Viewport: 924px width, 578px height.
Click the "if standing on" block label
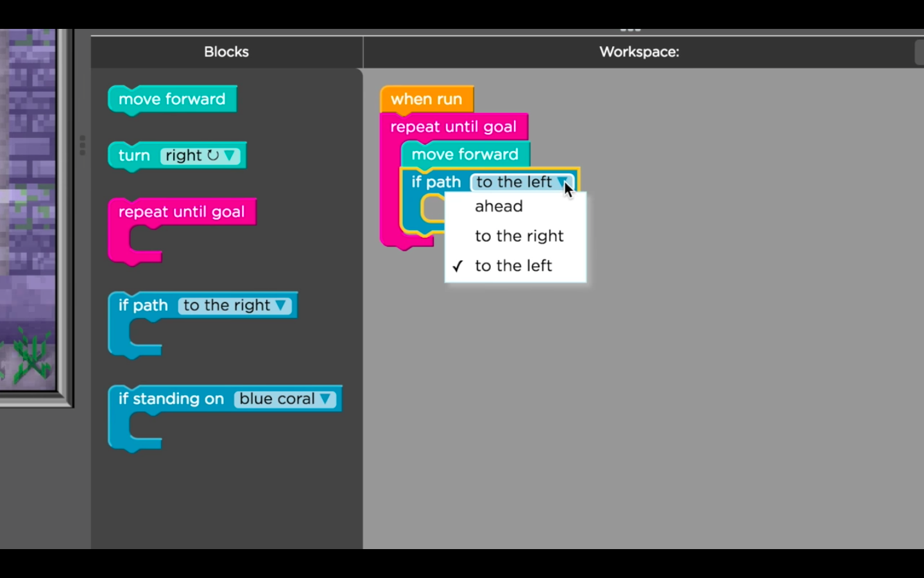(x=171, y=399)
